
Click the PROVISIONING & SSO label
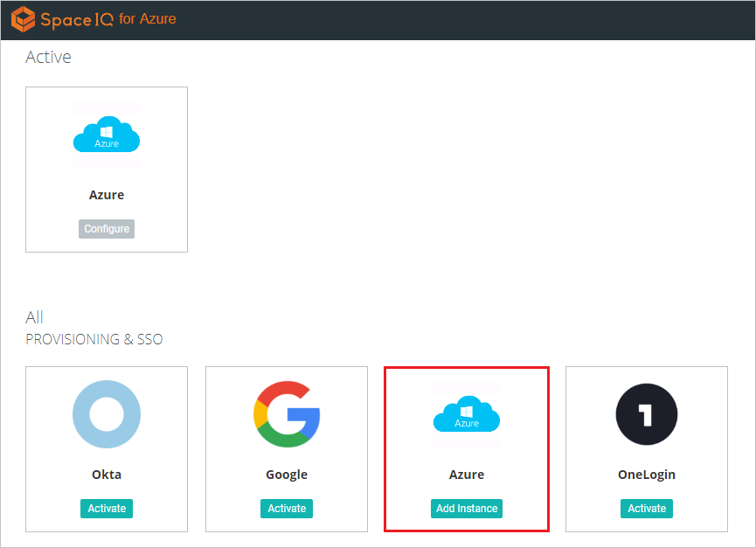(x=94, y=339)
